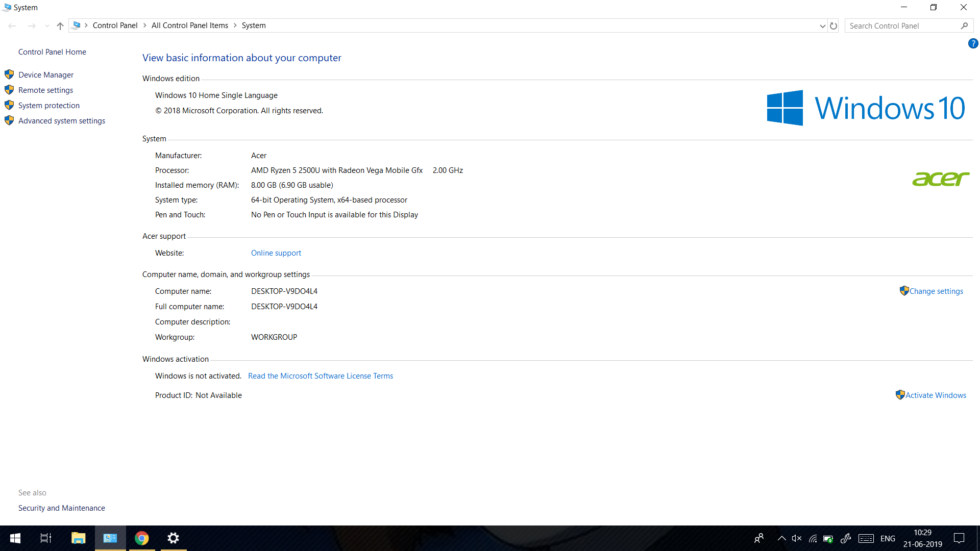The image size is (980, 551).
Task: Click the shield icon beside Device Manager
Action: tap(9, 74)
